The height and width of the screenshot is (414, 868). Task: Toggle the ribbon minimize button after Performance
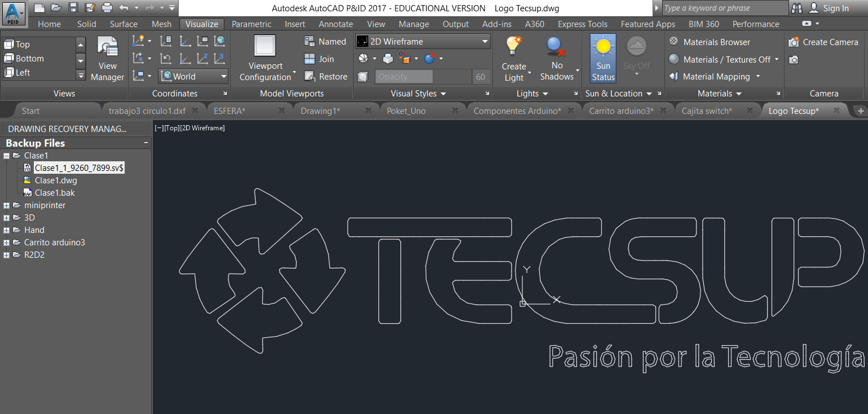click(x=807, y=24)
